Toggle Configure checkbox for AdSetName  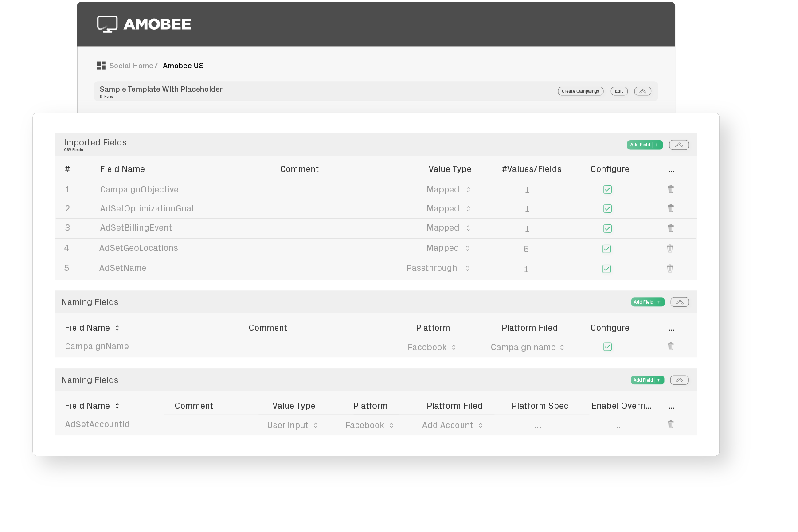(x=606, y=269)
